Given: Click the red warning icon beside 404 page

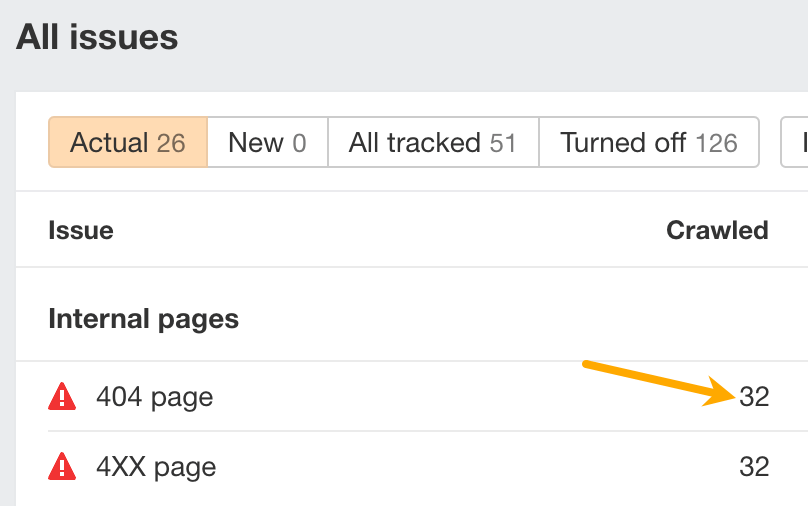Looking at the screenshot, I should 62,397.
